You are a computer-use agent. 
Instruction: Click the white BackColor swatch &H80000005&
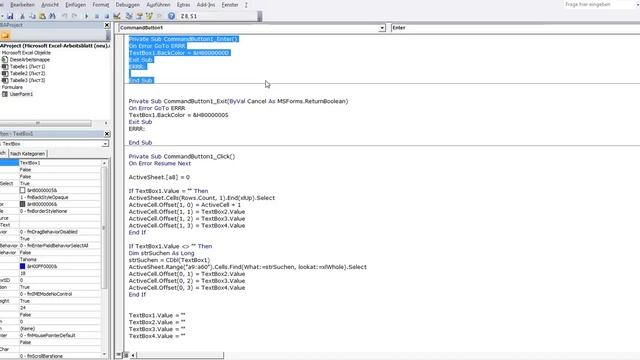point(22,191)
